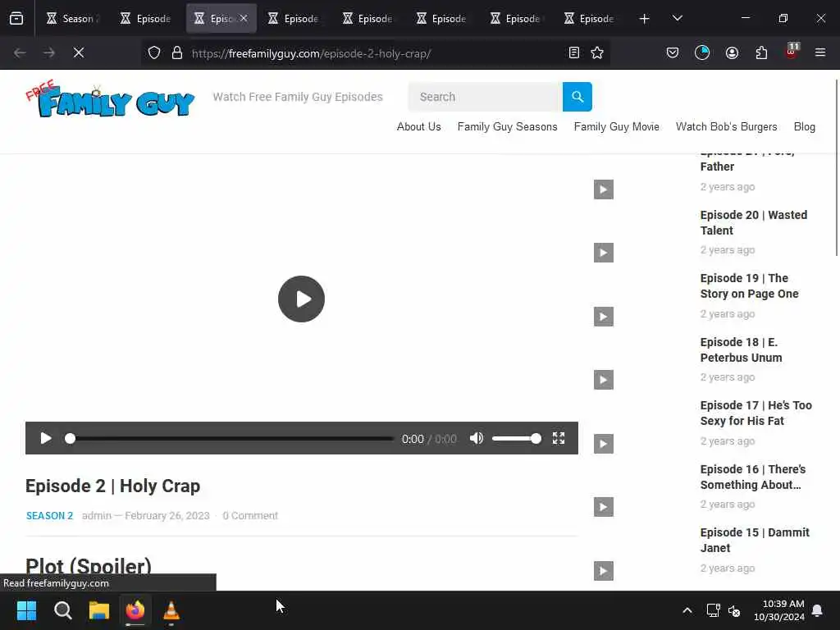Screen dimensions: 840x630
Task: Click play thumbnail icon beside Episode 17
Action: pyautogui.click(x=604, y=444)
